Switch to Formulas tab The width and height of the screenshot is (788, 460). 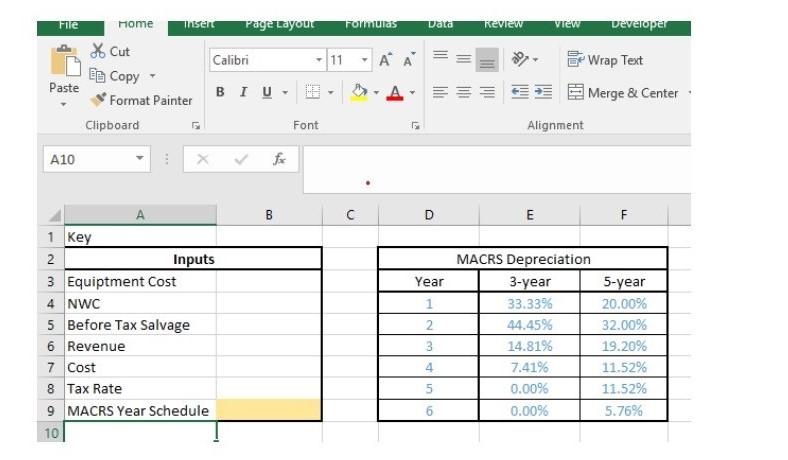coord(371,24)
